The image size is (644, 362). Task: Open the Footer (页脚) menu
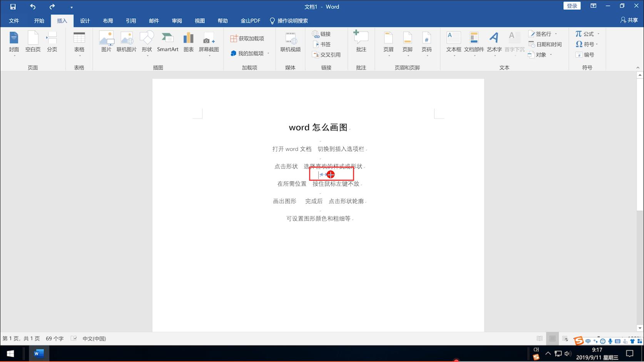coord(407,43)
